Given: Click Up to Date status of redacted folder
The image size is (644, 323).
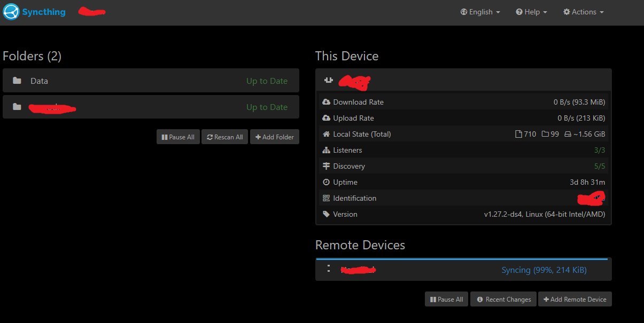Looking at the screenshot, I should coord(267,107).
